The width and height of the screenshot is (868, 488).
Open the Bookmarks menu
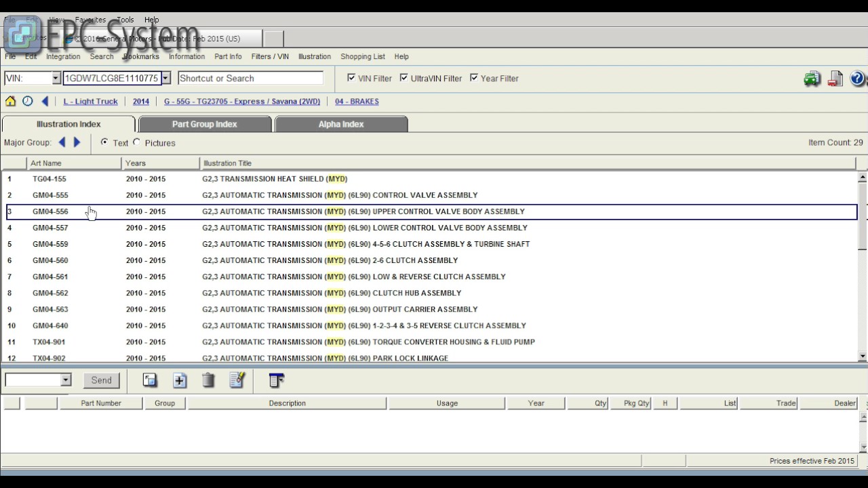[x=141, y=57]
